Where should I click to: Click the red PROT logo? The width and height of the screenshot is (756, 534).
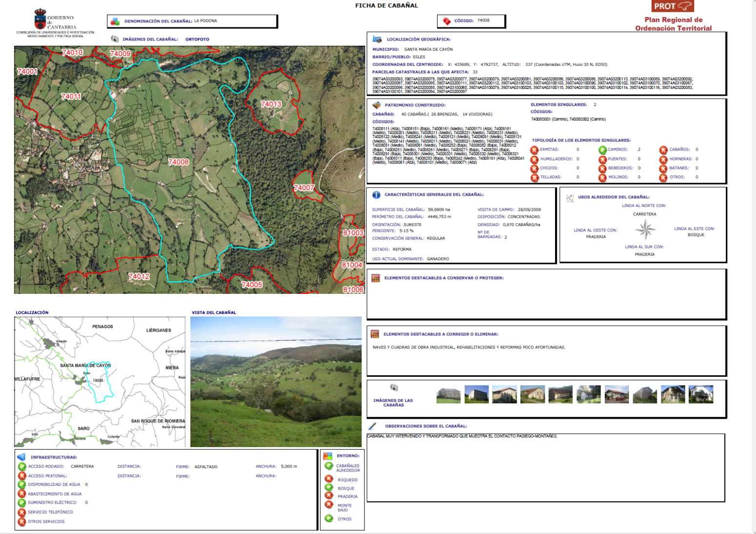point(673,6)
